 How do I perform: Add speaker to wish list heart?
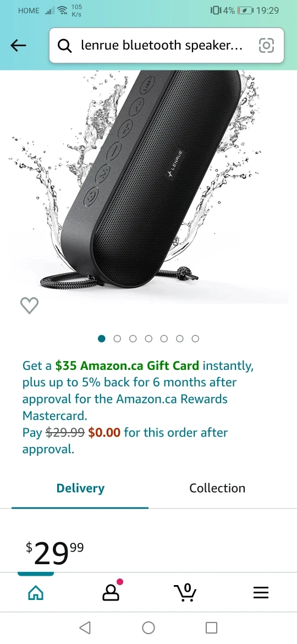[30, 305]
